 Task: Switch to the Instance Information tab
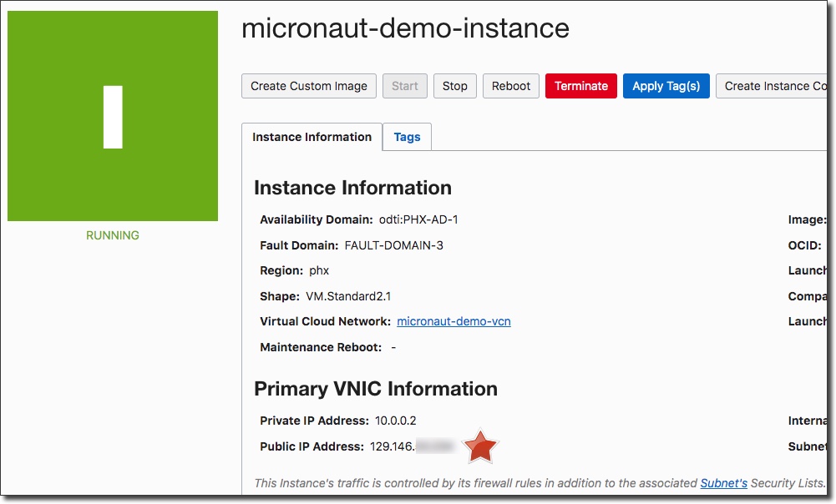(x=312, y=137)
